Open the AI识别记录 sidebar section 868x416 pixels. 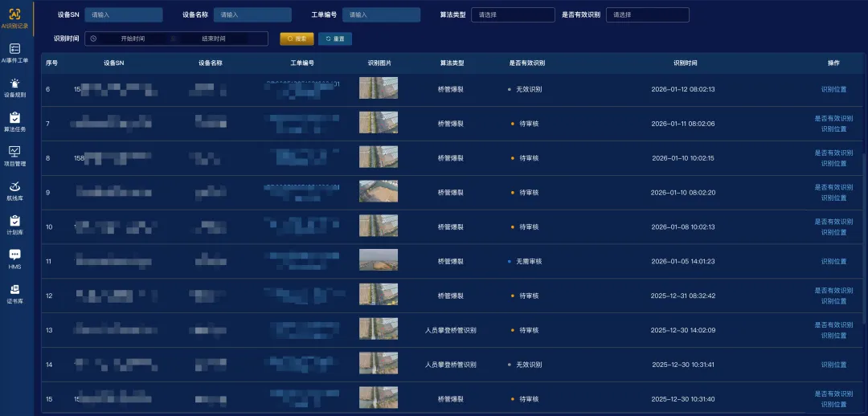point(15,18)
